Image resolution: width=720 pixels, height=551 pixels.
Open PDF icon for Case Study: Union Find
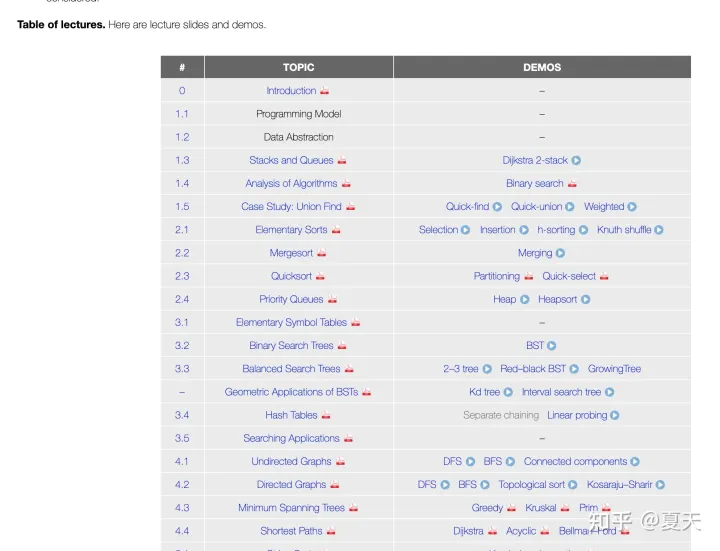pyautogui.click(x=350, y=207)
